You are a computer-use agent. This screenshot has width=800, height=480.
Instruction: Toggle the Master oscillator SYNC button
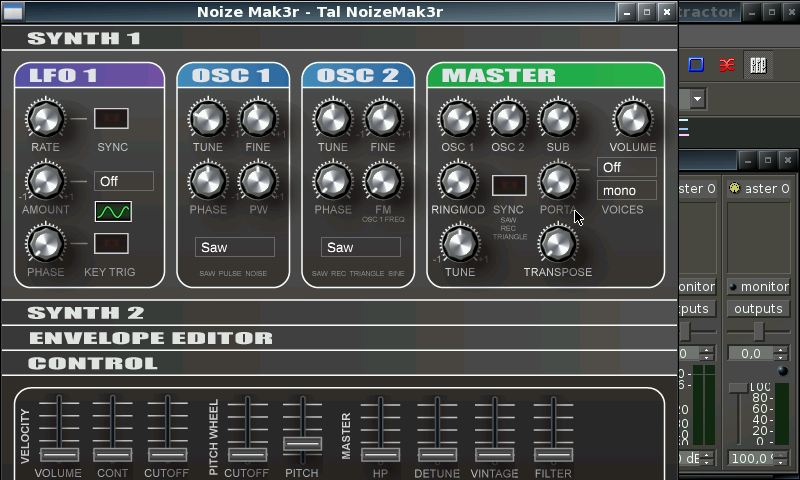pos(509,185)
